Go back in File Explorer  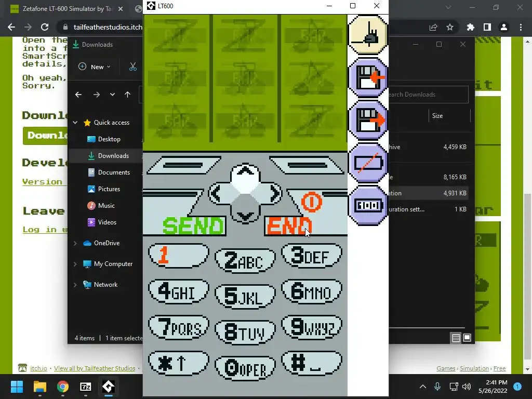click(78, 95)
